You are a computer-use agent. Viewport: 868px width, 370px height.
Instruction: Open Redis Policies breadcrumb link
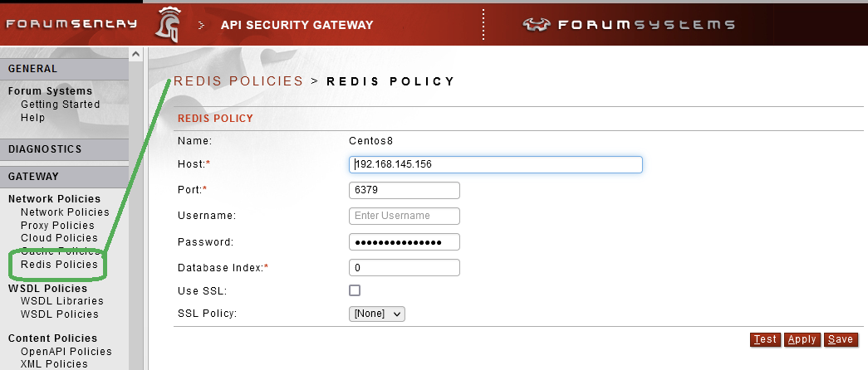238,81
